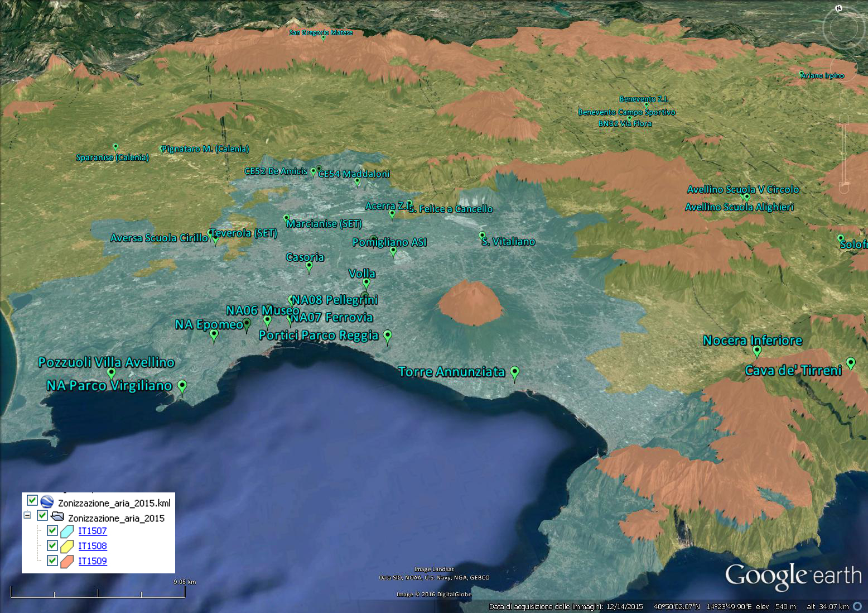Screen dimensions: 868x613
Task: Click the CE54 Maddaloni pin
Action: tap(358, 181)
